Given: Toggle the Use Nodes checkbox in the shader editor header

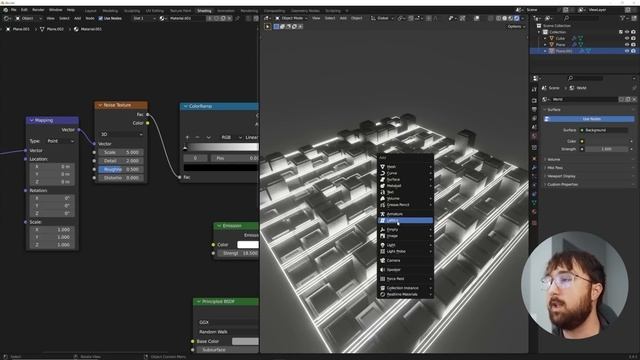Looking at the screenshot, I should click(x=101, y=18).
